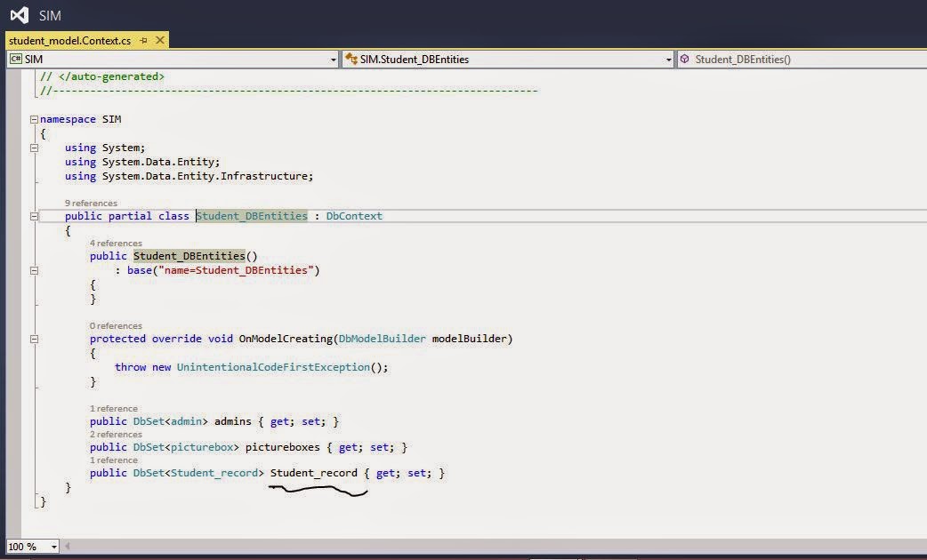Click the C# project icon in SIM dropdown
This screenshot has height=560, width=927.
[x=16, y=59]
